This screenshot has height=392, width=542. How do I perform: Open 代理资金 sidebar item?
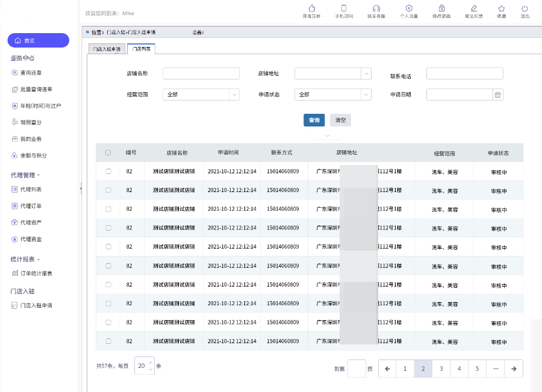point(26,239)
